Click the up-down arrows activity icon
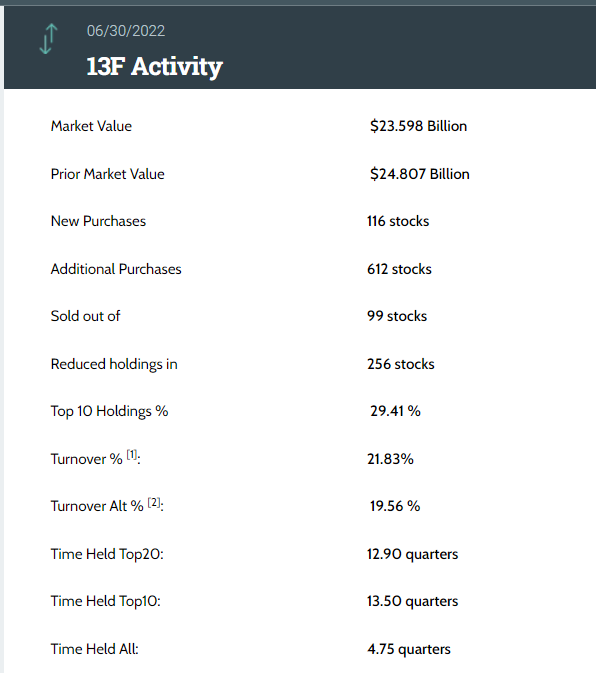This screenshot has width=596, height=673. [x=48, y=39]
